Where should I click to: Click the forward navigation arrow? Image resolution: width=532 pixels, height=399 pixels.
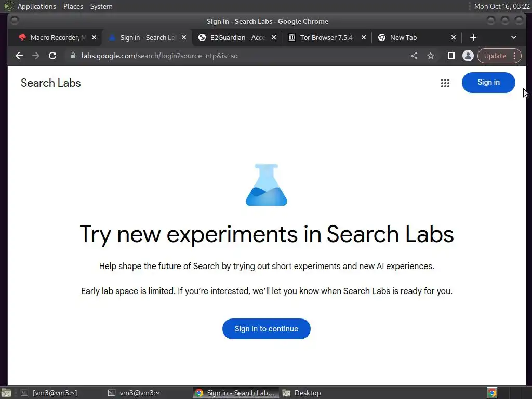click(36, 56)
